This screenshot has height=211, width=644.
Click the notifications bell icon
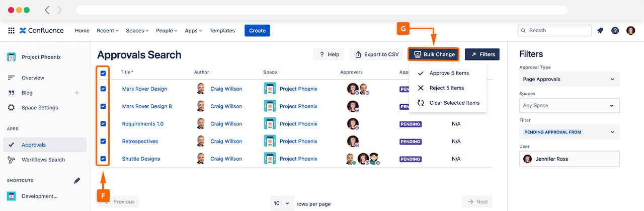click(600, 31)
